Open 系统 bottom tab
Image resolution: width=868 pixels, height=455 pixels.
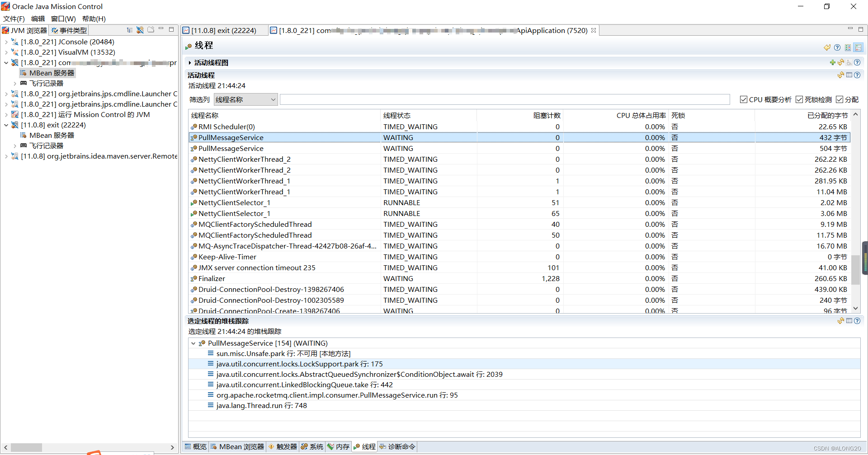pos(312,446)
